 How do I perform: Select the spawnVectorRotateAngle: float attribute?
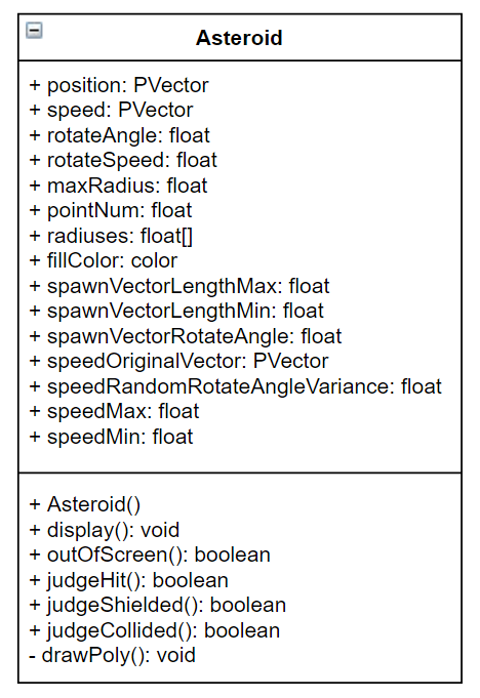click(x=185, y=336)
